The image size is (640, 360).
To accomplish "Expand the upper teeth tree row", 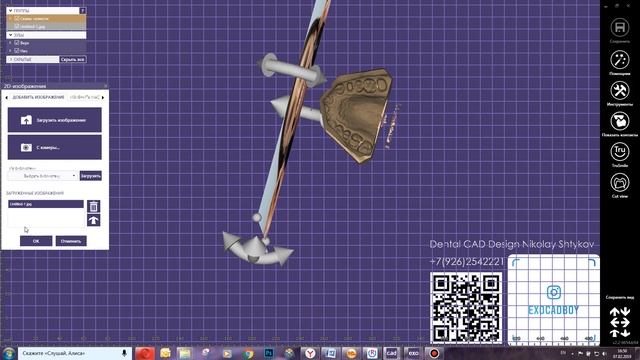I will click(x=10, y=42).
